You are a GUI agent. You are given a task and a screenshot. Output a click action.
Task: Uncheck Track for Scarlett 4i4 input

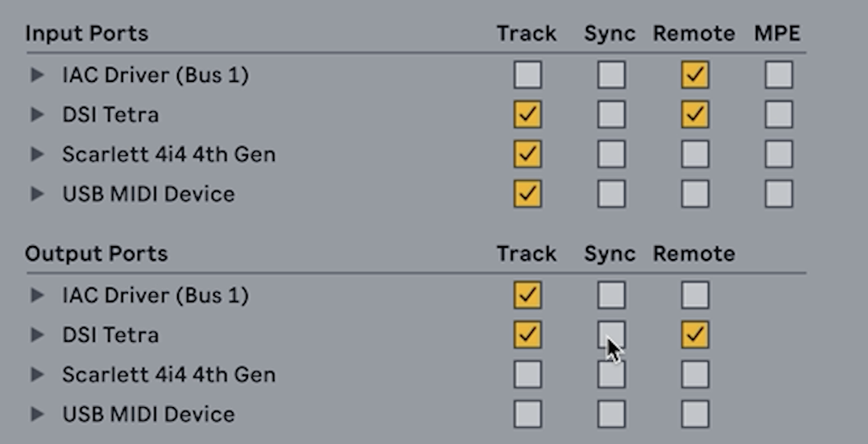coord(527,154)
